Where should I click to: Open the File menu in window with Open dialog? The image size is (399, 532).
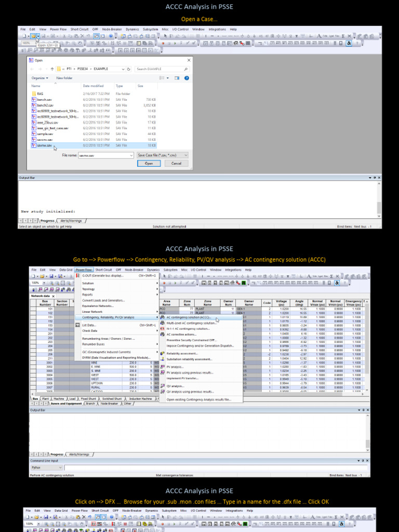(x=23, y=29)
